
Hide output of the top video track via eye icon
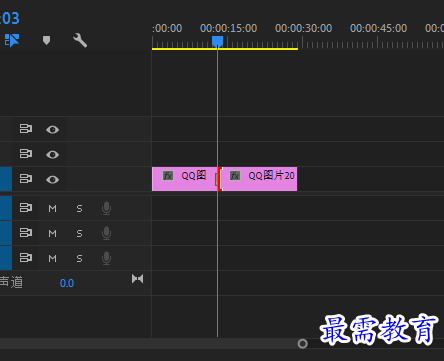click(x=52, y=129)
